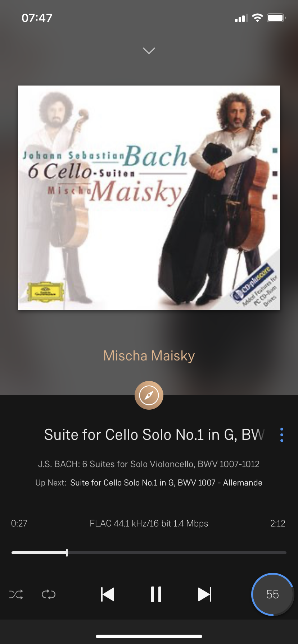
Task: Click the playback progress bar
Action: click(149, 553)
